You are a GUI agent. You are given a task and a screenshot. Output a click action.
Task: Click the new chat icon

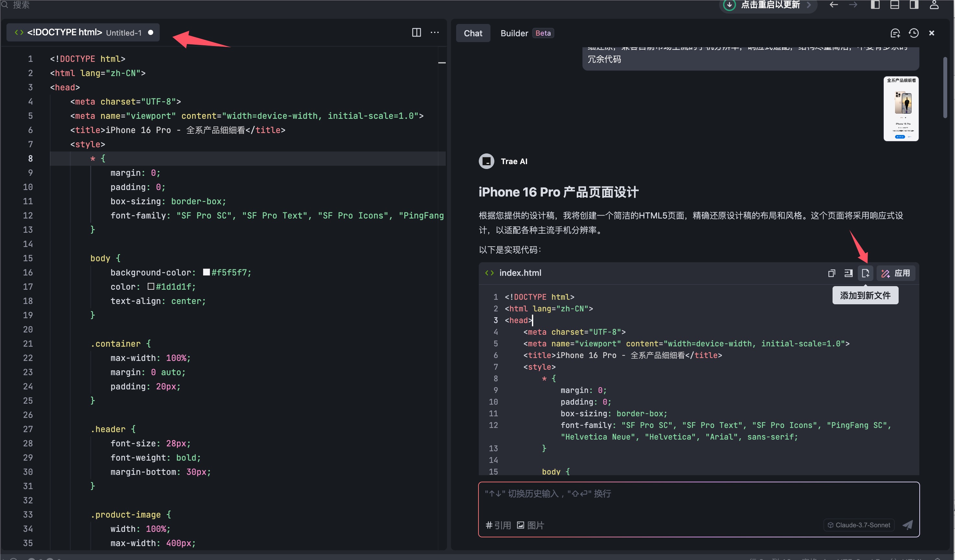(x=895, y=33)
